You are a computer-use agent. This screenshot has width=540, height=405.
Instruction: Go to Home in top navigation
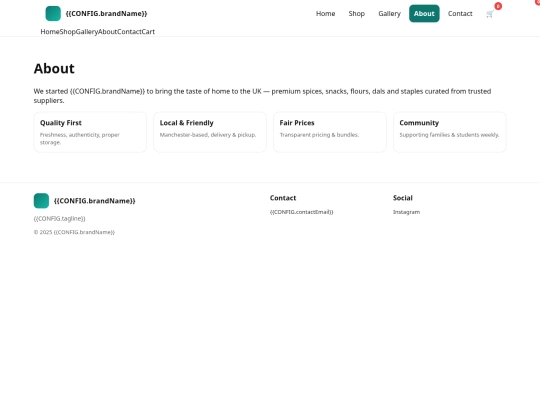pyautogui.click(x=325, y=13)
